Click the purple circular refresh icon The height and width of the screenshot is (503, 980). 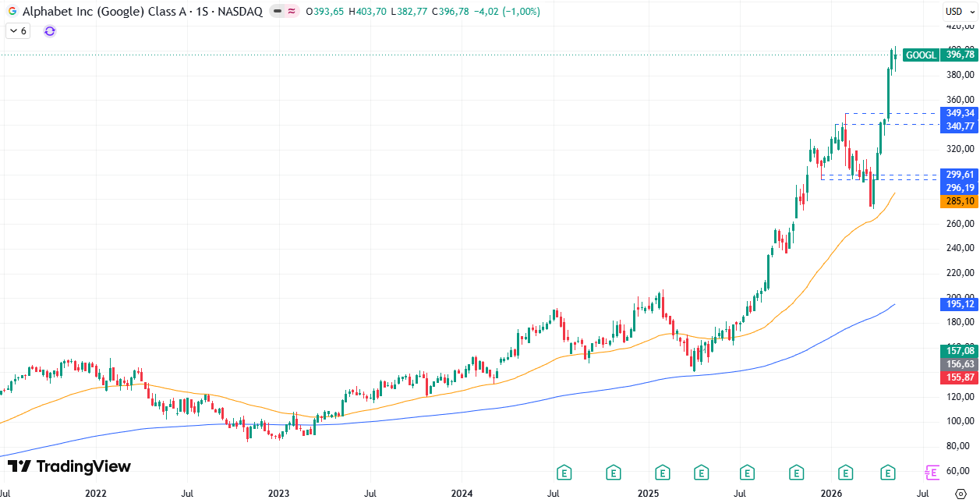coord(50,31)
